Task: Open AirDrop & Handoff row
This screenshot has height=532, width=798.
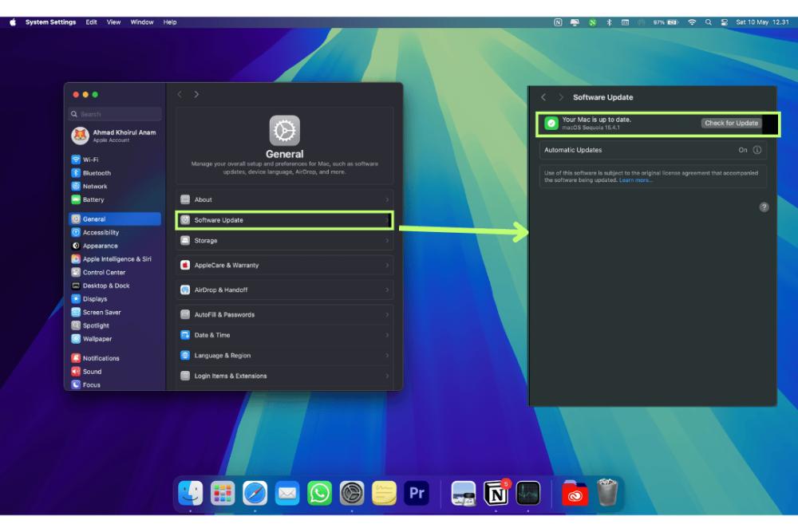Action: point(285,290)
